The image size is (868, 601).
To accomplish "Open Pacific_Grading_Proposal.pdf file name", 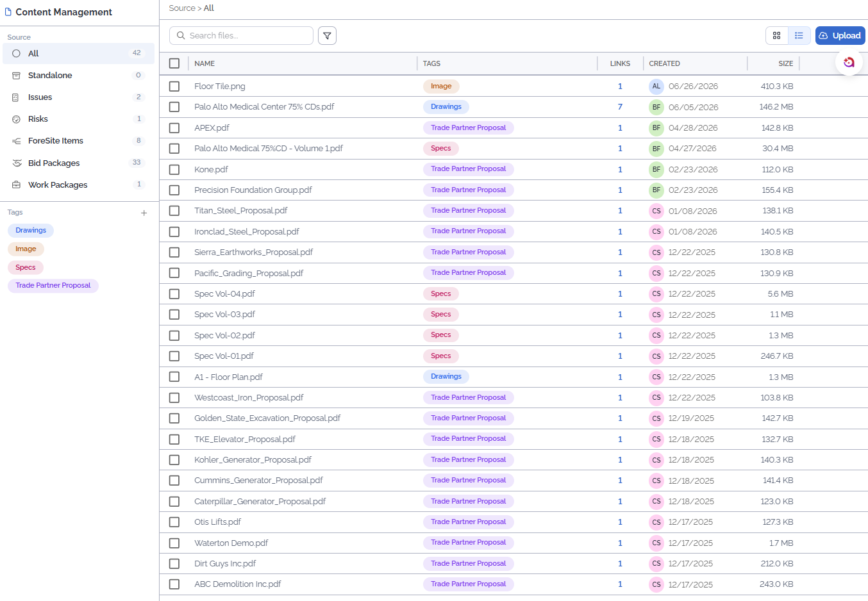I will [249, 274].
